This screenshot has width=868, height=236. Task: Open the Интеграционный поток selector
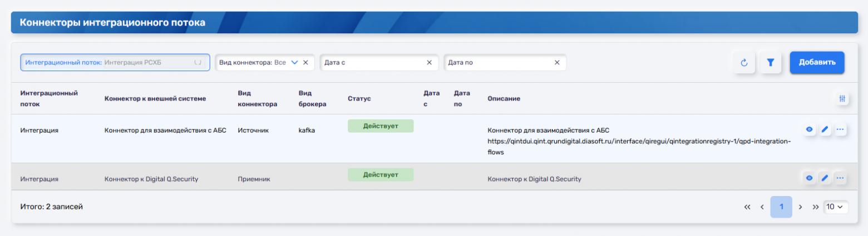click(x=115, y=63)
